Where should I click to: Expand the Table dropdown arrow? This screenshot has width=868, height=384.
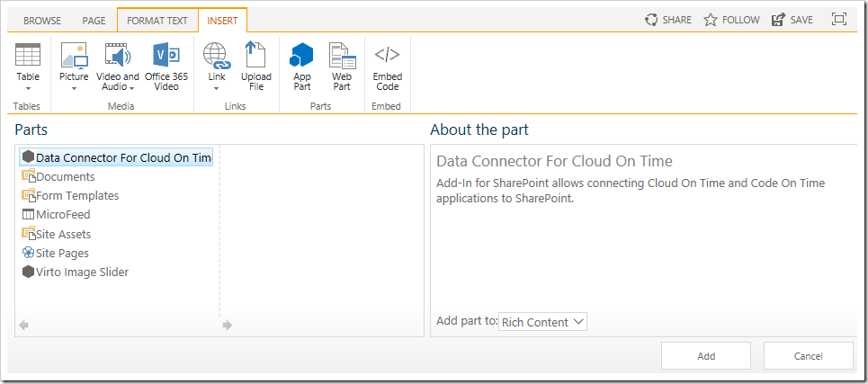pos(28,88)
